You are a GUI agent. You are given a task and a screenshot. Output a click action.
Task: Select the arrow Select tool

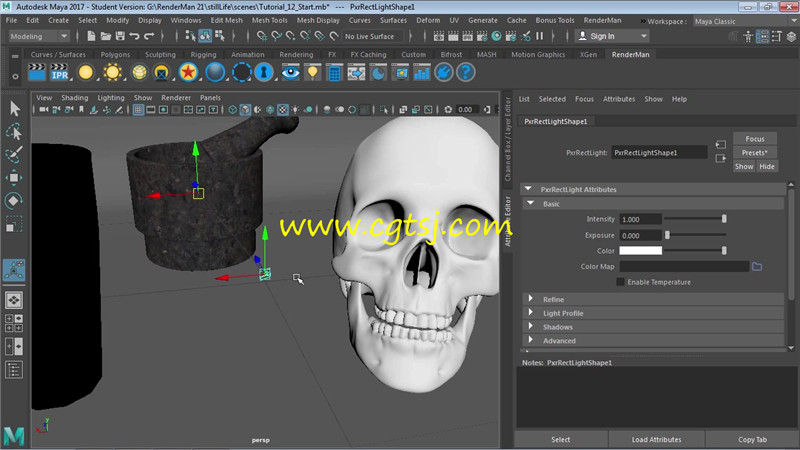[x=14, y=108]
